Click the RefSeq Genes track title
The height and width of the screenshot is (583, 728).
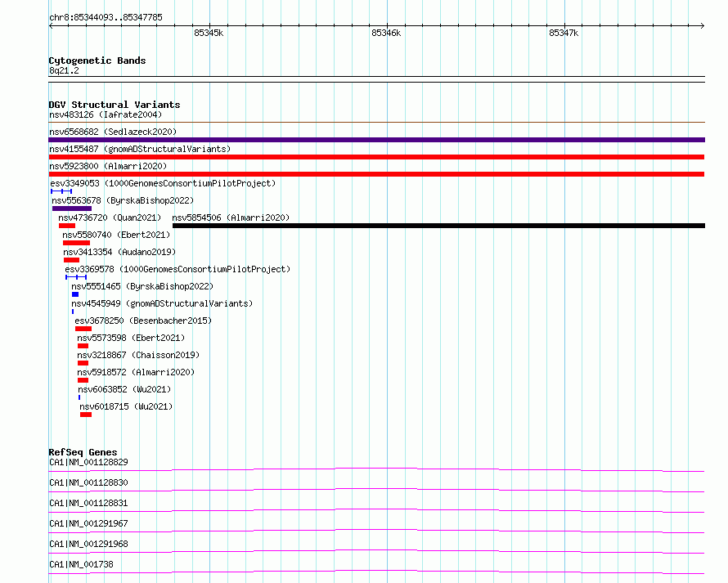click(83, 452)
